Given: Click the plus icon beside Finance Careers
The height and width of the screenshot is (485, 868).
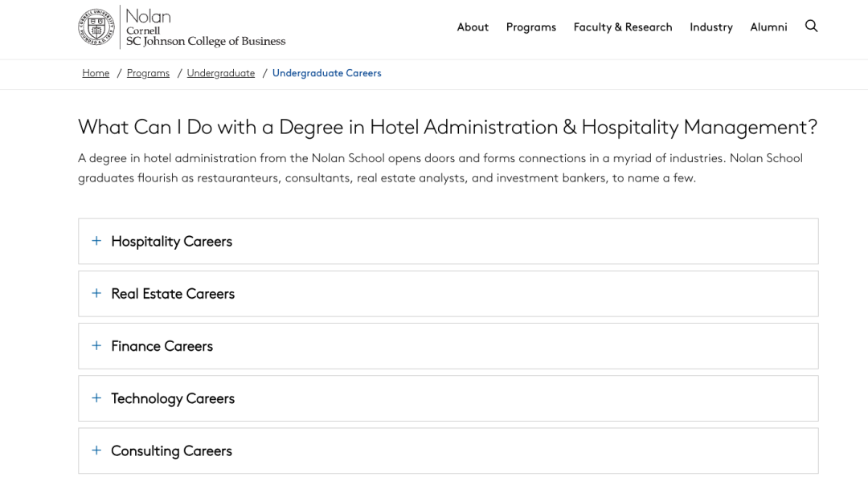Looking at the screenshot, I should click(x=96, y=346).
